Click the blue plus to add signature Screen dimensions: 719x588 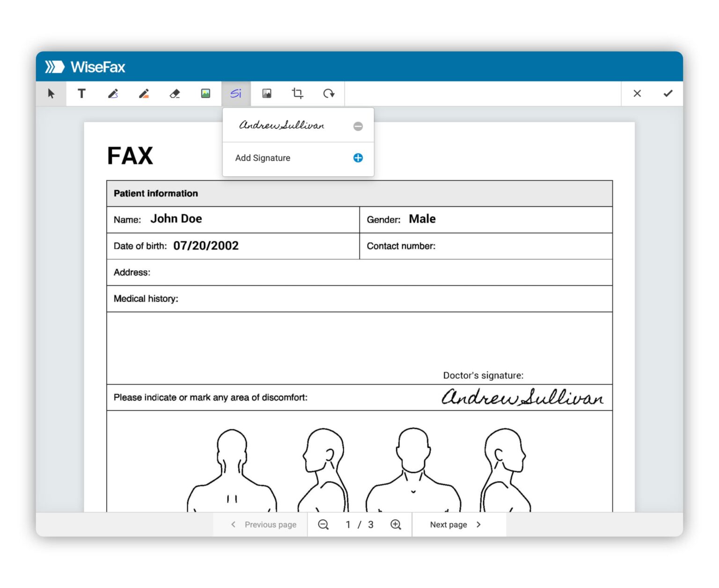click(x=358, y=158)
